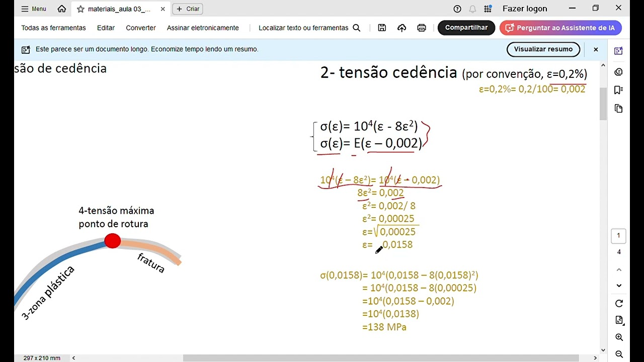Image resolution: width=644 pixels, height=362 pixels.
Task: Open the notifications bell icon
Action: tap(472, 9)
